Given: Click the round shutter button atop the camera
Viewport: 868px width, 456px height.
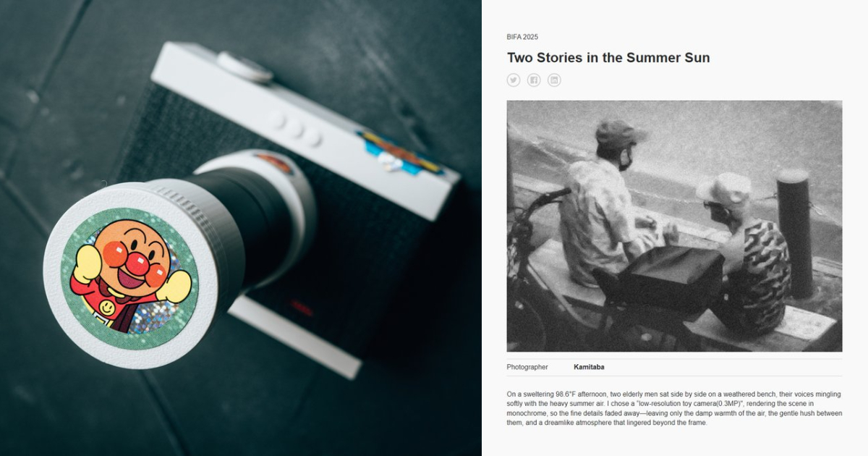Looking at the screenshot, I should [244, 66].
